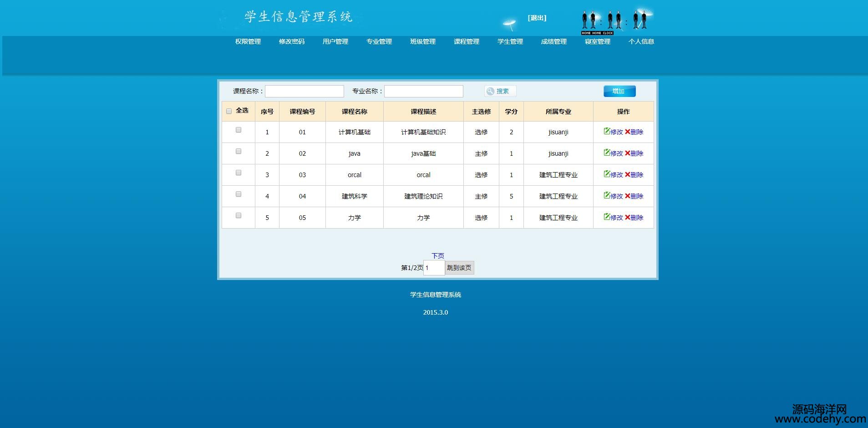The width and height of the screenshot is (868, 428).
Task: Focus the 课程名称 search input field
Action: 305,91
